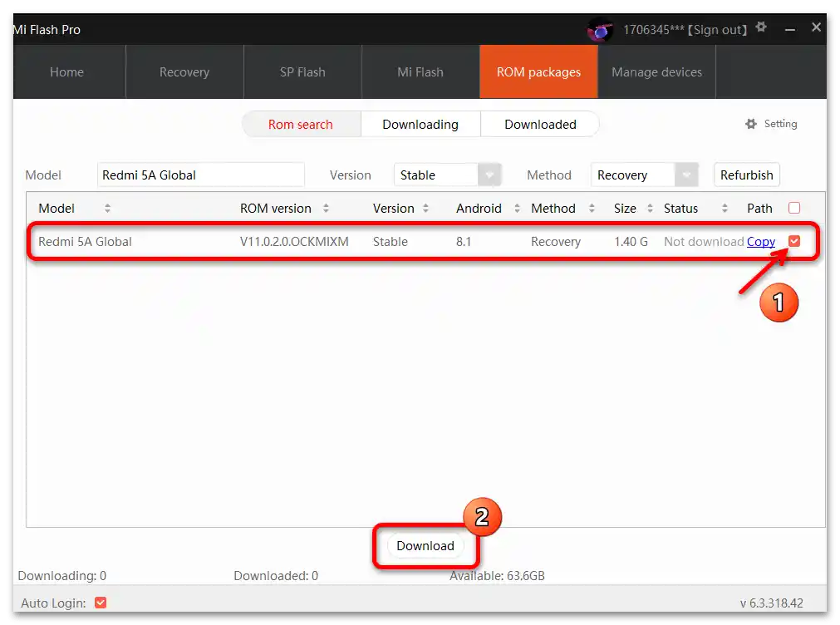Viewport: 840px width, 625px height.
Task: Sort by Method column arrows
Action: point(592,209)
